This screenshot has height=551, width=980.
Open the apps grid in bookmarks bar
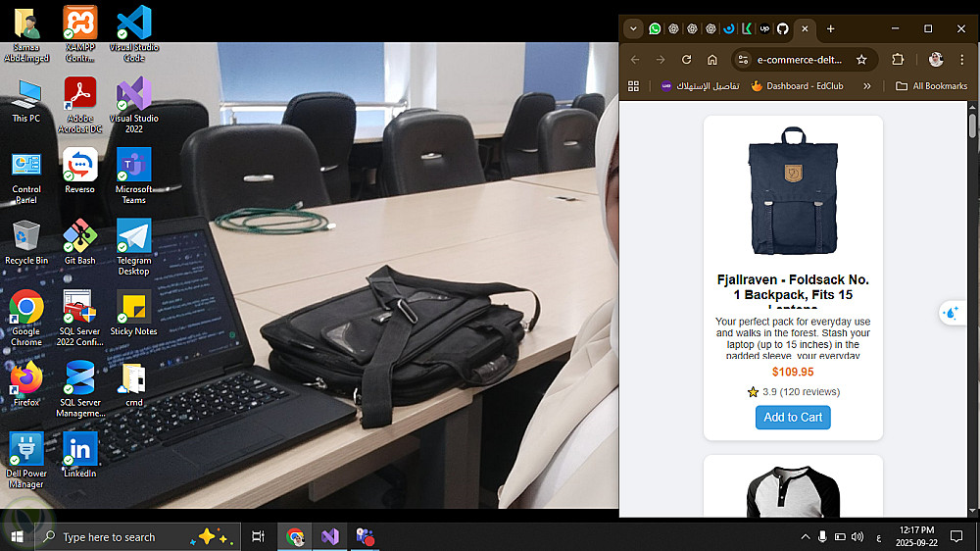pos(633,86)
